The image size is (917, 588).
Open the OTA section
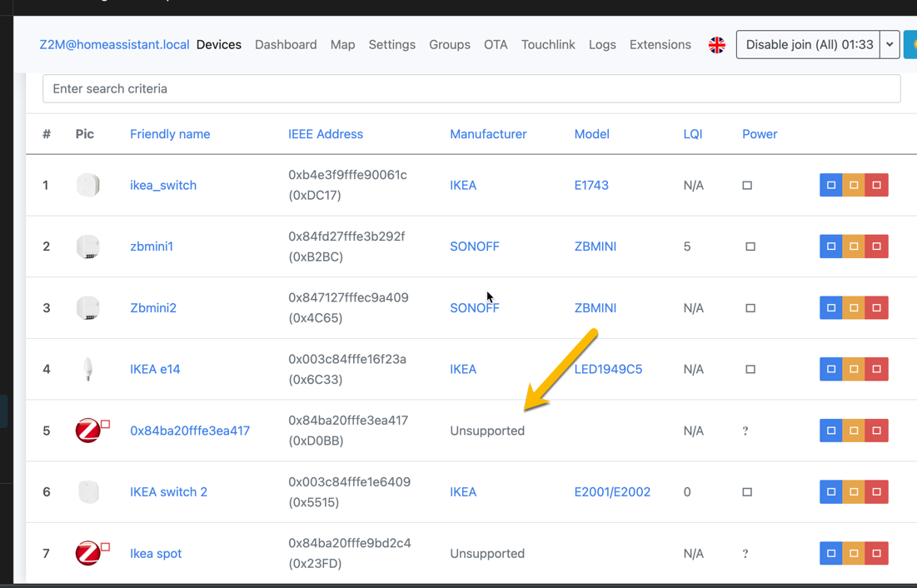(x=496, y=45)
